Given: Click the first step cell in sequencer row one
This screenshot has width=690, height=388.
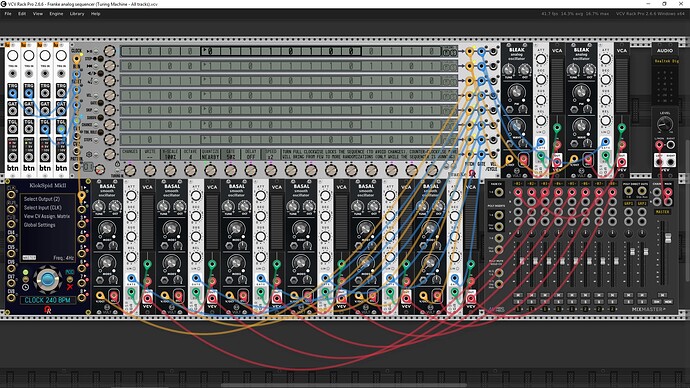Looking at the screenshot, I should [130, 51].
